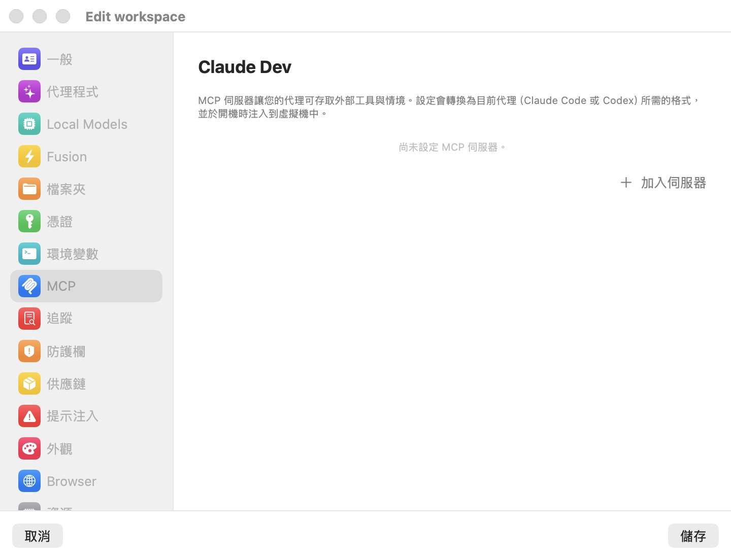The image size is (731, 560).
Task: Select the 憑證 key icon
Action: (29, 221)
